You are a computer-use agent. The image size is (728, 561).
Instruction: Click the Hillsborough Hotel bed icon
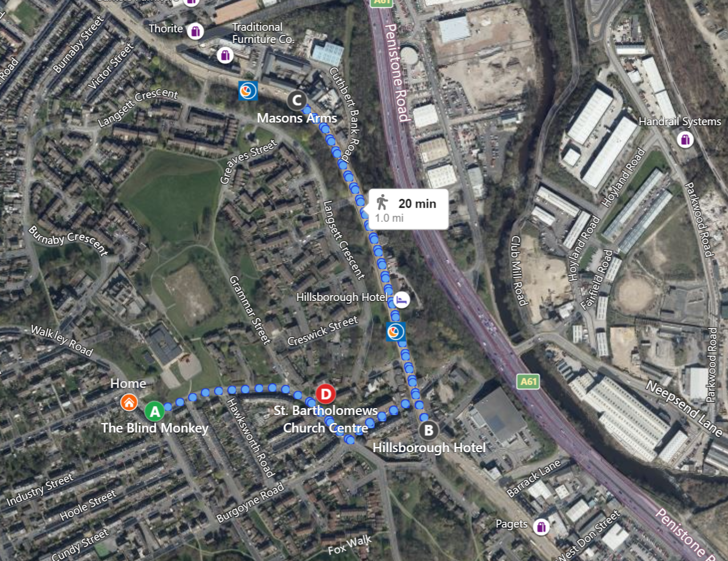(x=402, y=299)
